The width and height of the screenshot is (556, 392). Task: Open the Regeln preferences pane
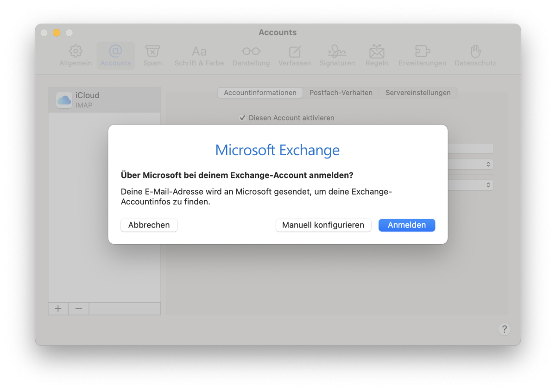pos(377,56)
